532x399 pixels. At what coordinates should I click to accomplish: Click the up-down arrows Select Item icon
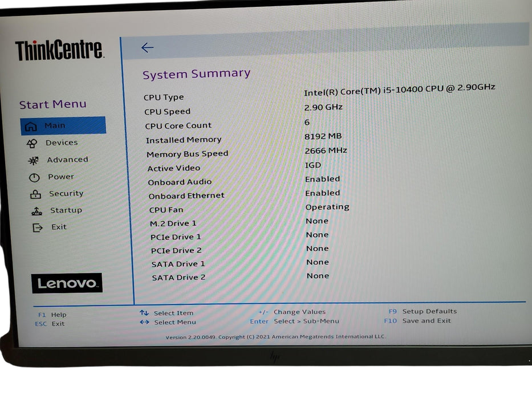tap(144, 313)
